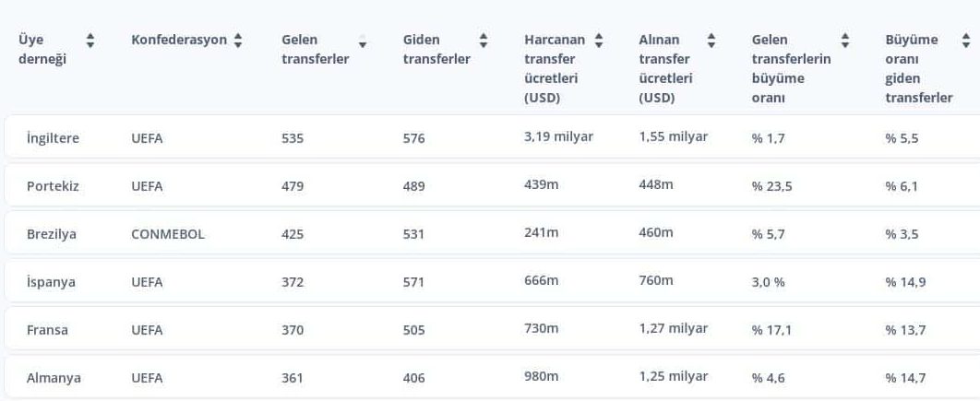980x401 pixels.
Task: Sort by Gelen transferlerin büyüme oranı arrows
Action: point(845,41)
